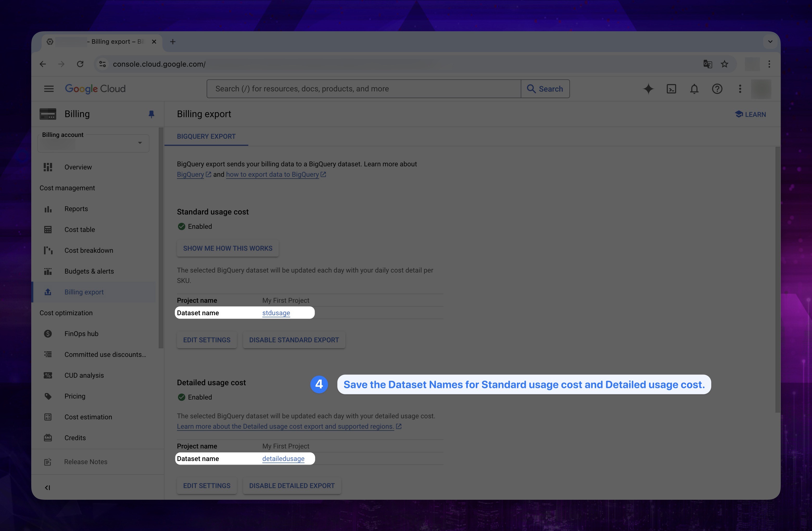
Task: Click the Search bar input field
Action: pos(364,88)
